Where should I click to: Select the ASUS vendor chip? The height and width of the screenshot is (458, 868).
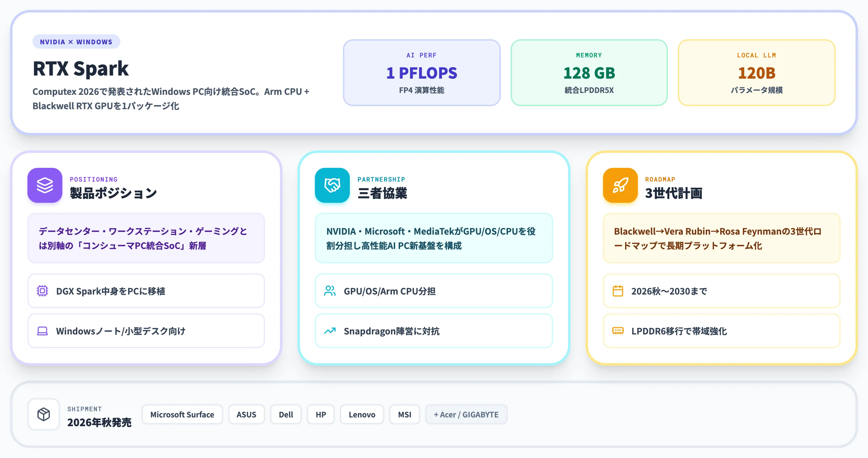coord(246,415)
